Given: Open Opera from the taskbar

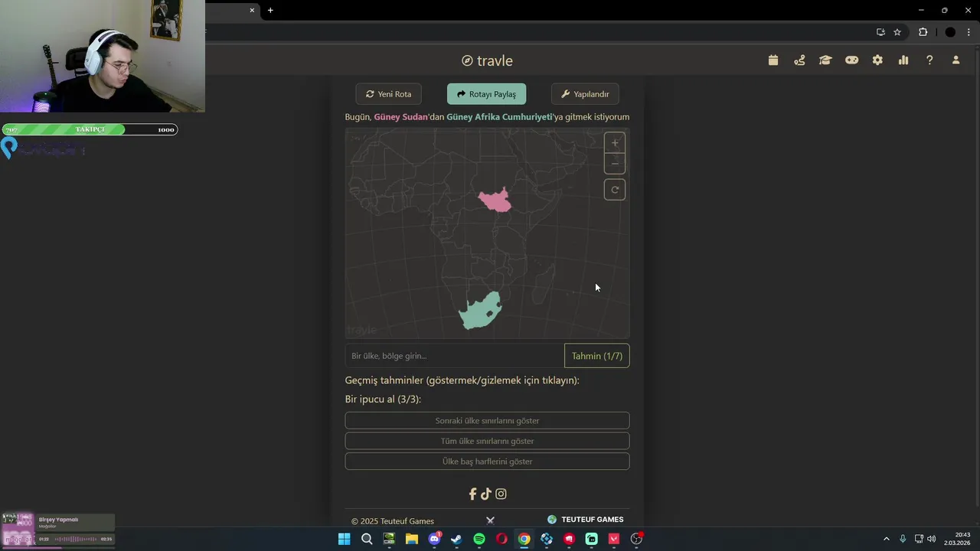Looking at the screenshot, I should tap(501, 539).
